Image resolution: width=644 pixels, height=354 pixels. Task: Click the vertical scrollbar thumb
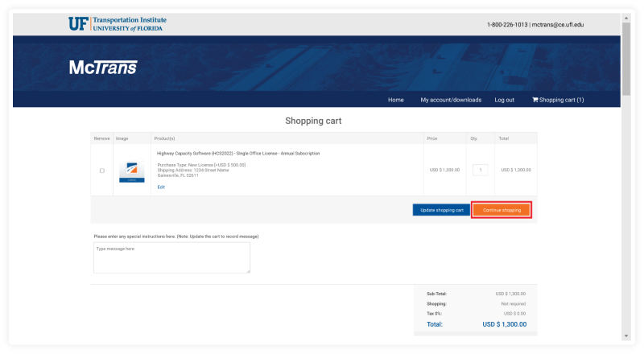625,56
